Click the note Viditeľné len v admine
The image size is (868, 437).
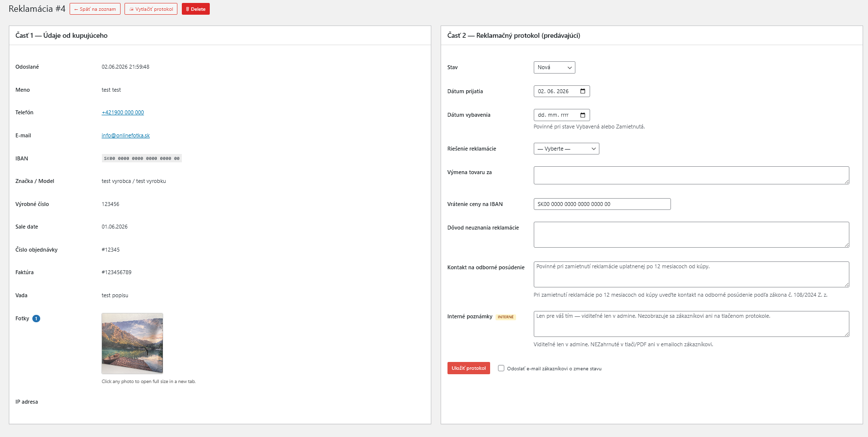623,344
